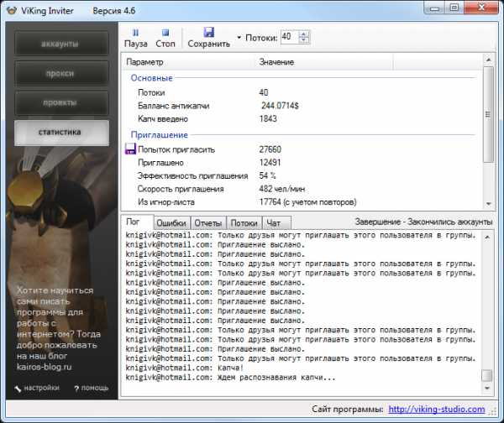Open the помощь help link
The image size is (504, 423).
tap(92, 388)
